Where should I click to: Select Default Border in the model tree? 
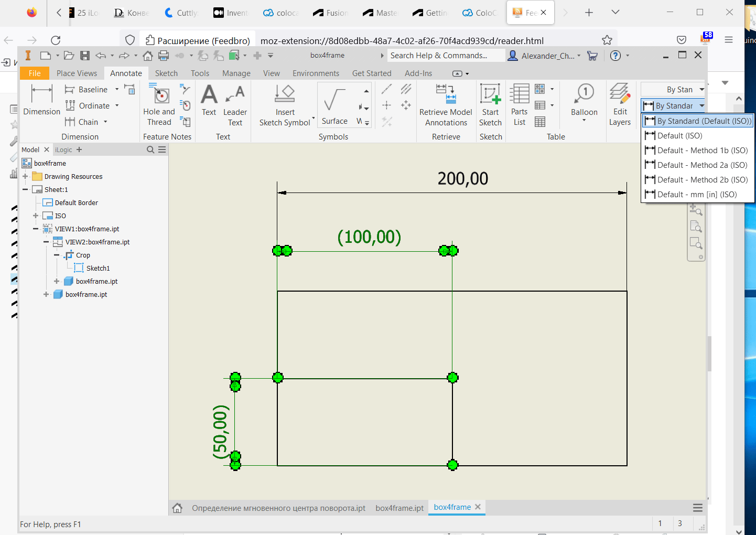coord(77,202)
